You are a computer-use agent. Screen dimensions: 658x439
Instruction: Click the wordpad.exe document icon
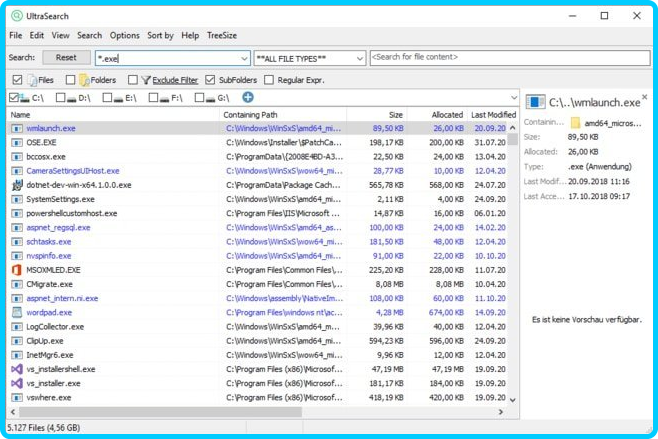click(x=16, y=312)
